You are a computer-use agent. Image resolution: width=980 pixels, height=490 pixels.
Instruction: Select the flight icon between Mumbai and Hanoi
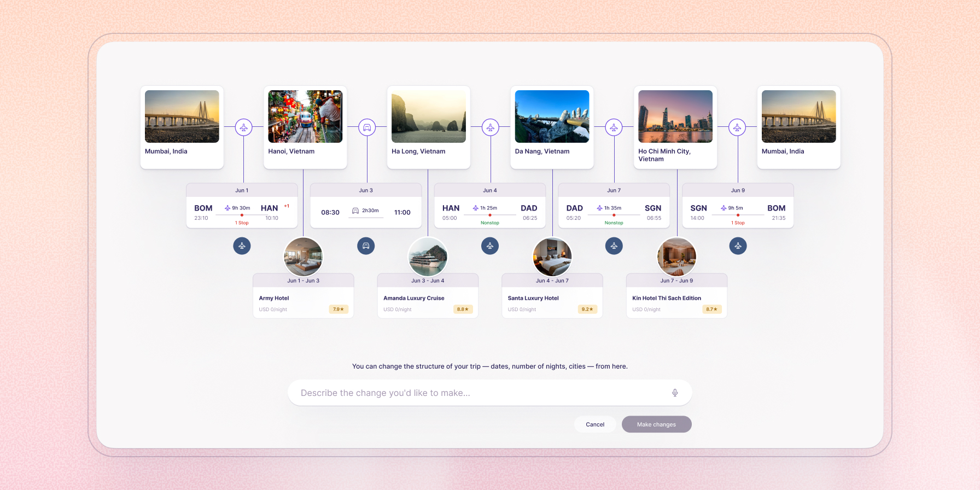(244, 127)
